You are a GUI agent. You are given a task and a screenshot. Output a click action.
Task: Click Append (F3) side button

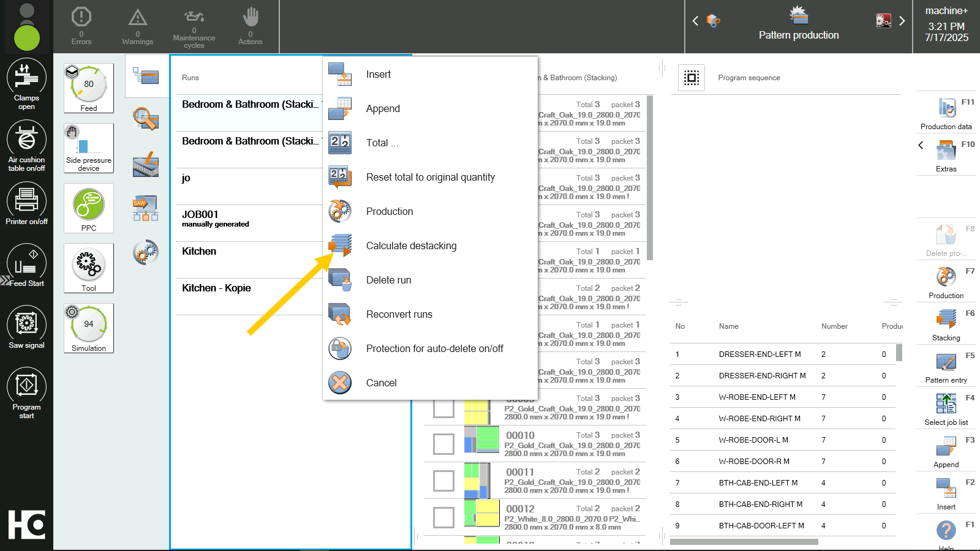[946, 450]
